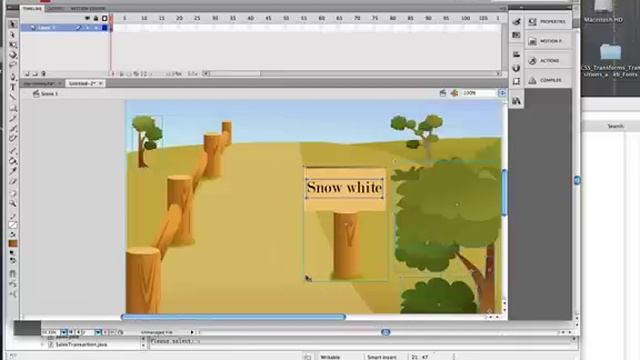This screenshot has width=640, height=360.
Task: Click the stage horizontal scrollbar
Action: point(233,317)
